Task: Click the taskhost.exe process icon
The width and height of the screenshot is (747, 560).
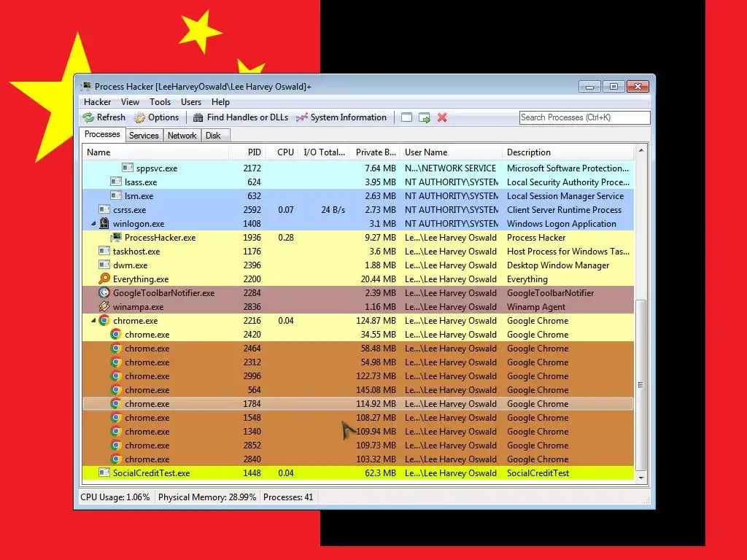Action: 104,251
